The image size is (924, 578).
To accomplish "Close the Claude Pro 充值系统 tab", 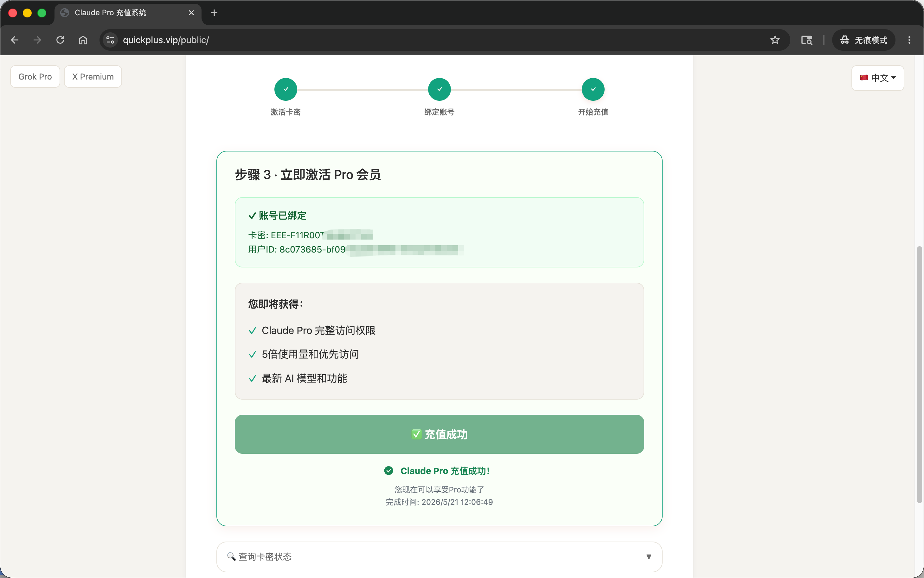I will (191, 13).
